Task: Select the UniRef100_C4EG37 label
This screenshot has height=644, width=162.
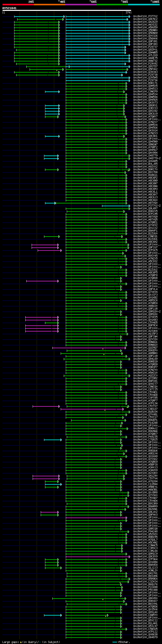Action: [145, 409]
